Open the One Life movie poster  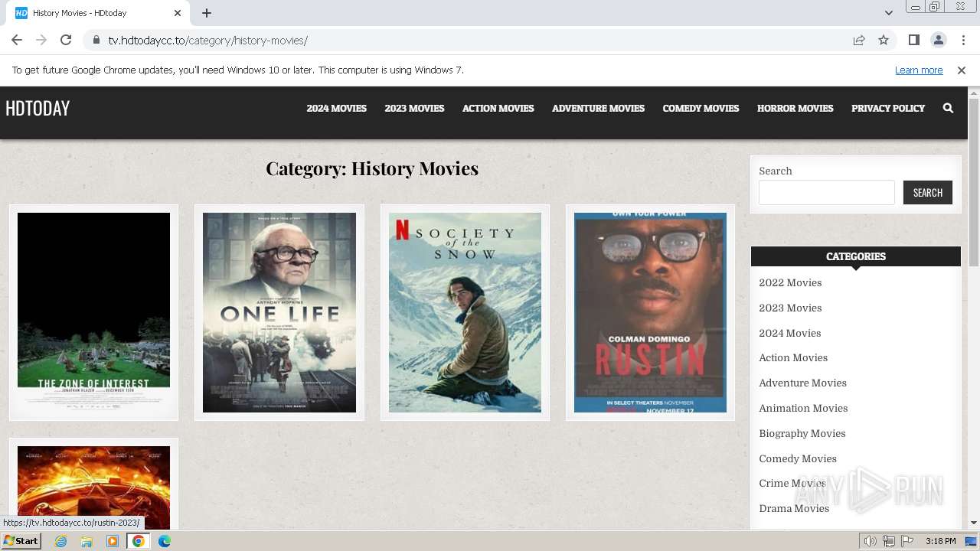tap(279, 312)
